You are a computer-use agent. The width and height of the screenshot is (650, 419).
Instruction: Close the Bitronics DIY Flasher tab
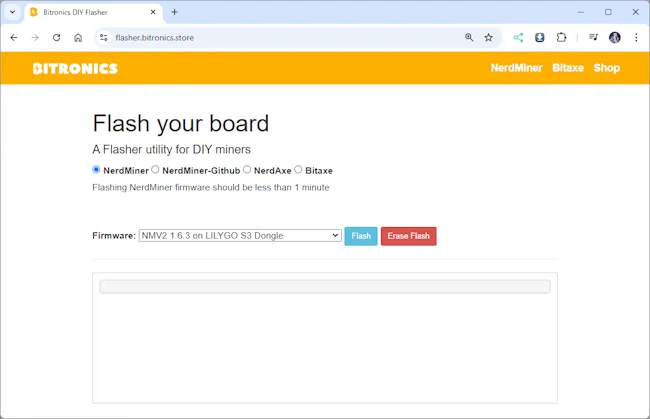click(x=153, y=12)
